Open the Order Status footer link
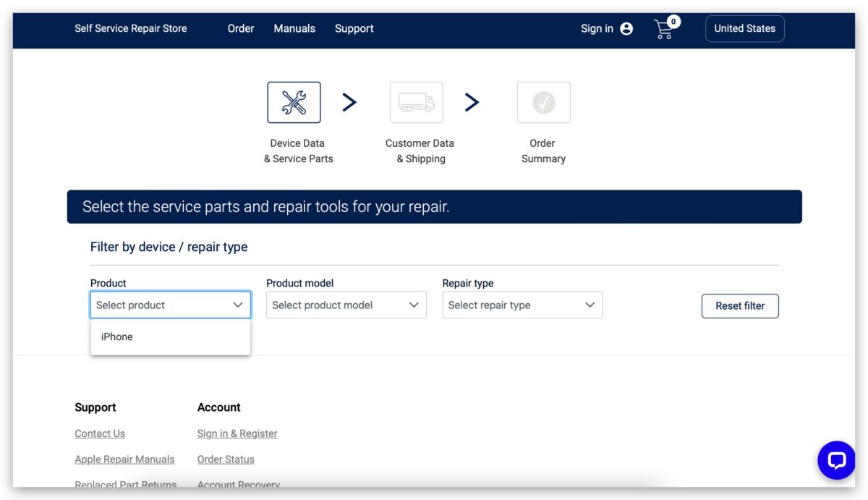Screen dimensions: 868x500 point(226,459)
